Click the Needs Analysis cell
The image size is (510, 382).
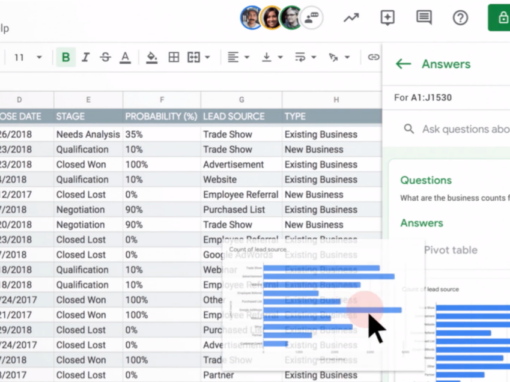pos(88,134)
